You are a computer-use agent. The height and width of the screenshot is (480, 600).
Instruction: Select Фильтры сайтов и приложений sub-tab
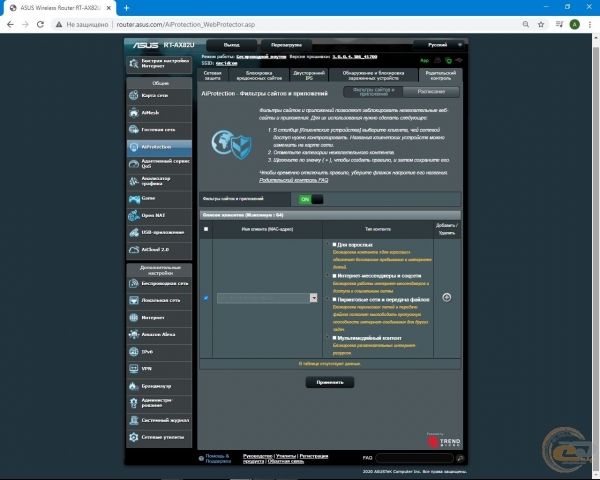click(x=373, y=91)
